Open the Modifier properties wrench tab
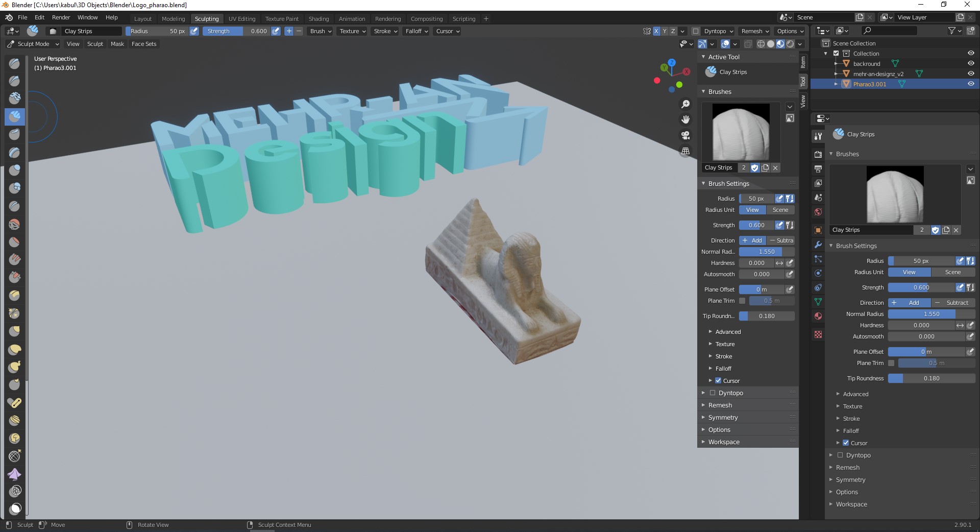 (x=818, y=245)
